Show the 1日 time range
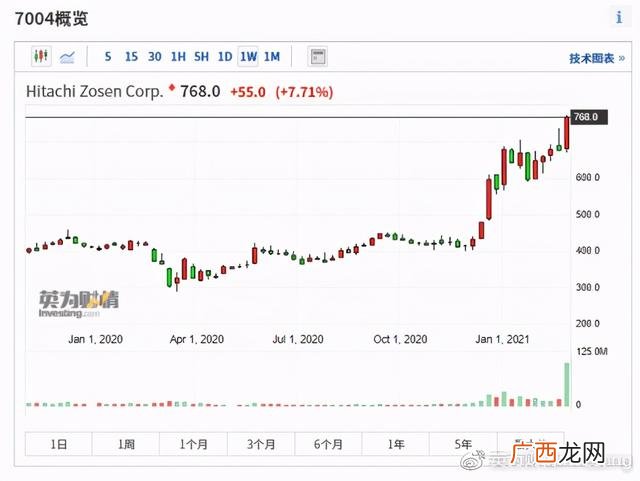This screenshot has width=640, height=481. tap(58, 444)
